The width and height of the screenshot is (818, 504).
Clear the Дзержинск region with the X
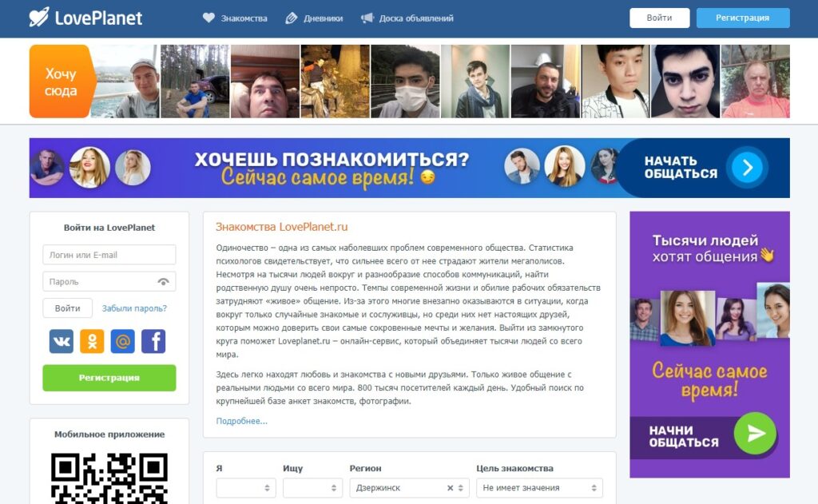[x=451, y=488]
